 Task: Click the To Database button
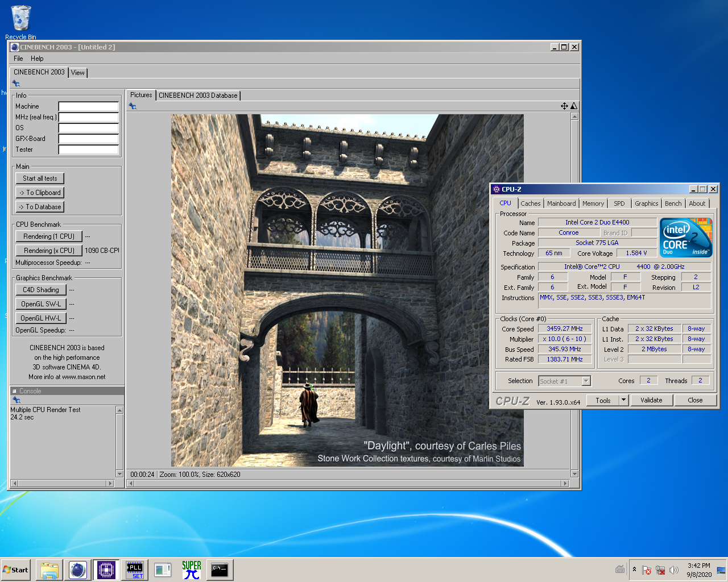coord(40,207)
